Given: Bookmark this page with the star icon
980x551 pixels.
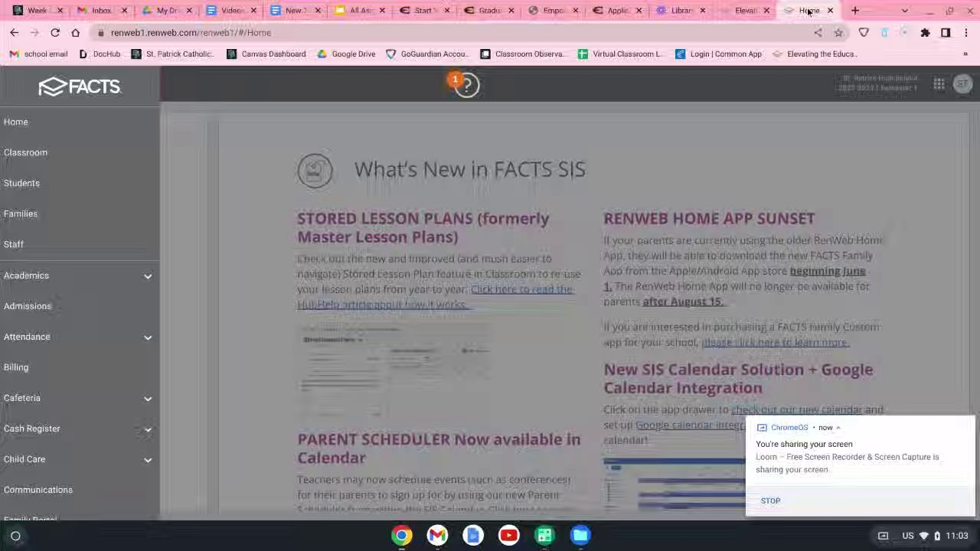Looking at the screenshot, I should pyautogui.click(x=838, y=33).
